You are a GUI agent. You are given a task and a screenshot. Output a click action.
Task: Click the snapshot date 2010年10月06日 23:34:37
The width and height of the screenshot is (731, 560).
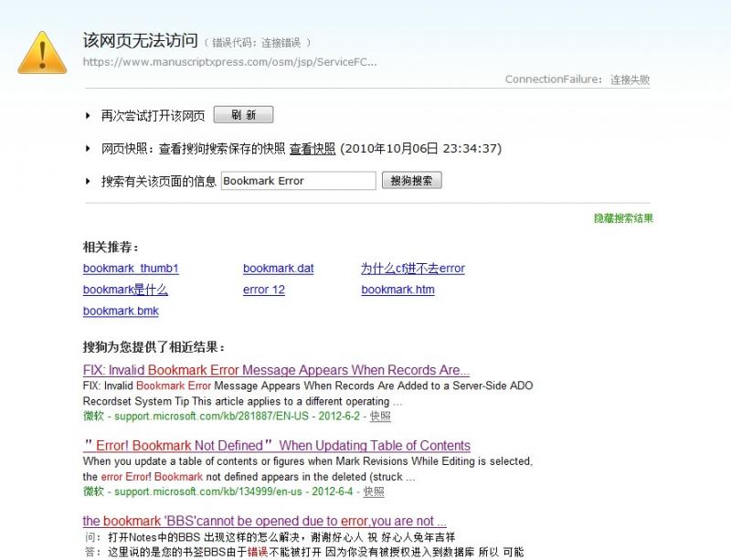coord(421,149)
